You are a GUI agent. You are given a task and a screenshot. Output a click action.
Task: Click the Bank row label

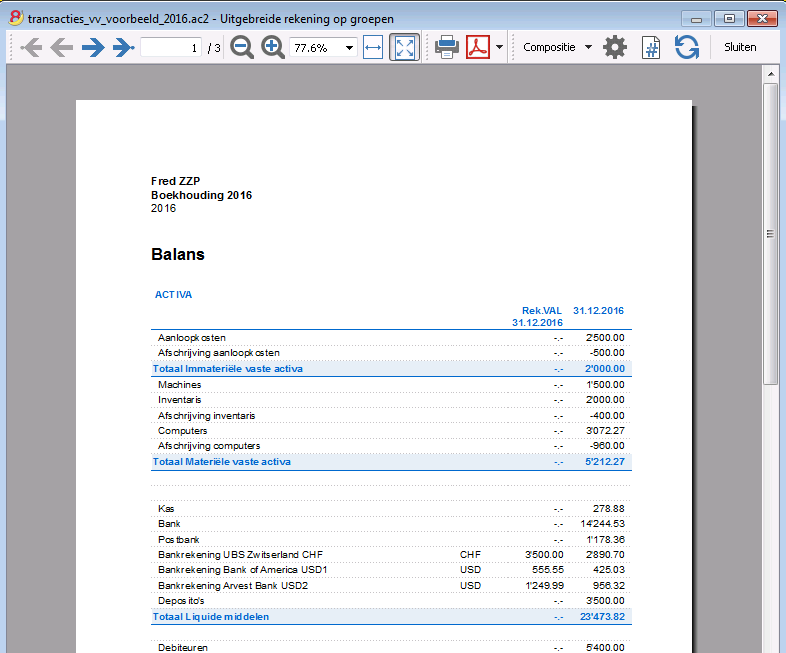coord(169,524)
